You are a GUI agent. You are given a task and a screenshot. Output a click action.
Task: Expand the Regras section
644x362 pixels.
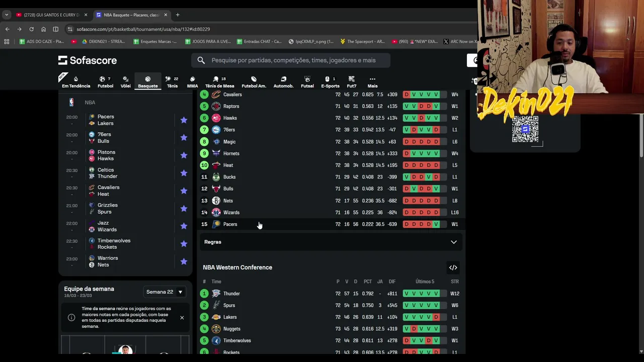331,242
